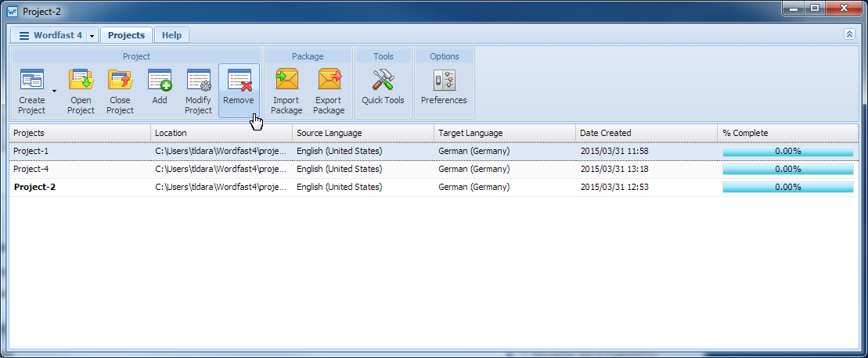Switch to the Projects tab

(x=126, y=35)
